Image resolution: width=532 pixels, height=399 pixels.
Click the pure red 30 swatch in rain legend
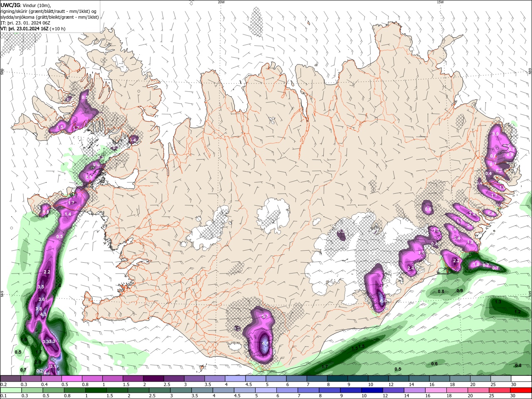point(521,390)
